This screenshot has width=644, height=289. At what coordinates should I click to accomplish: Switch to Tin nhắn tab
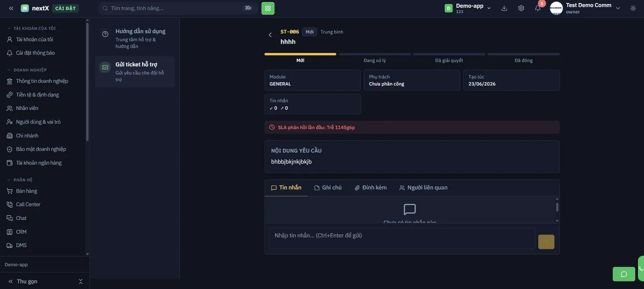286,188
